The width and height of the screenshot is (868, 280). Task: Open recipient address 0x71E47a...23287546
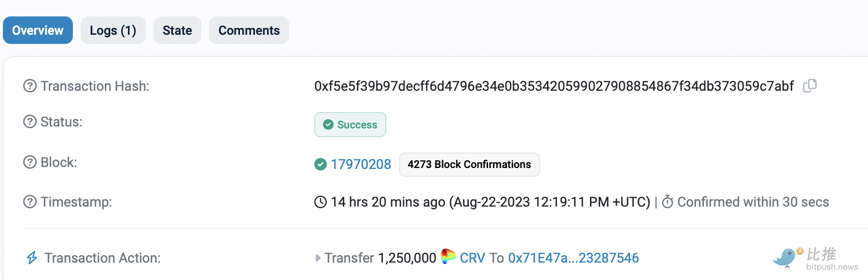[573, 258]
